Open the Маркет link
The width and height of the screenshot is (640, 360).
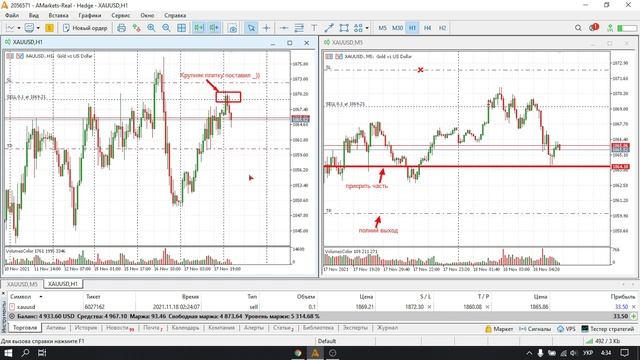click(x=499, y=329)
